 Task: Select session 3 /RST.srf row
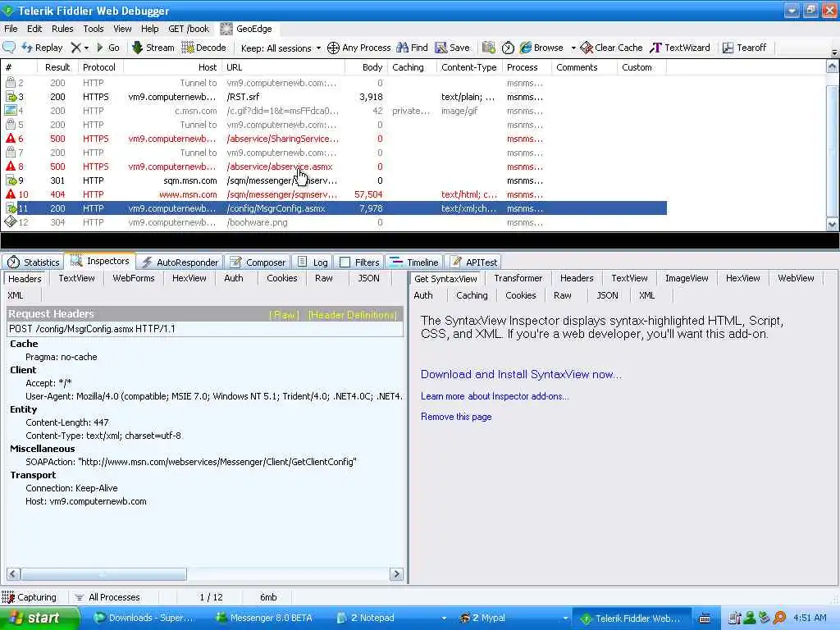336,97
